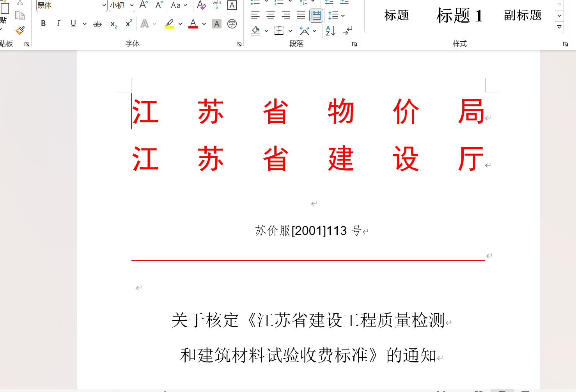This screenshot has height=392, width=576.
Task: Toggle subscript formatting
Action: point(113,24)
